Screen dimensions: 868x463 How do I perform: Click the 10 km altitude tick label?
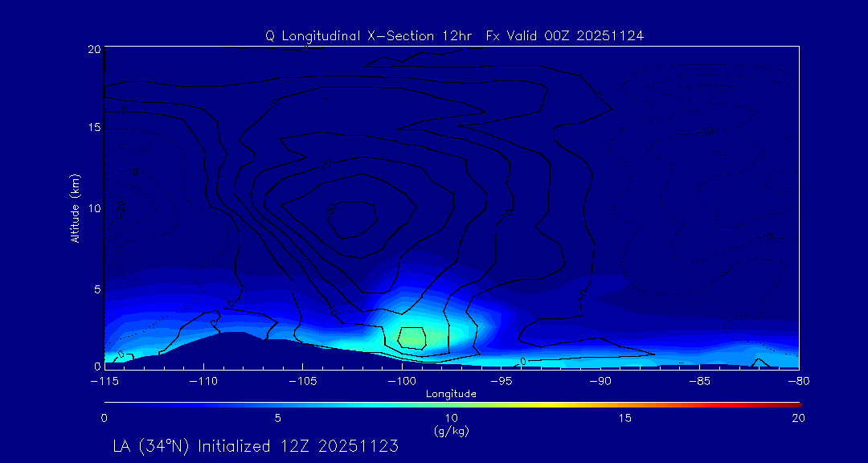point(93,208)
